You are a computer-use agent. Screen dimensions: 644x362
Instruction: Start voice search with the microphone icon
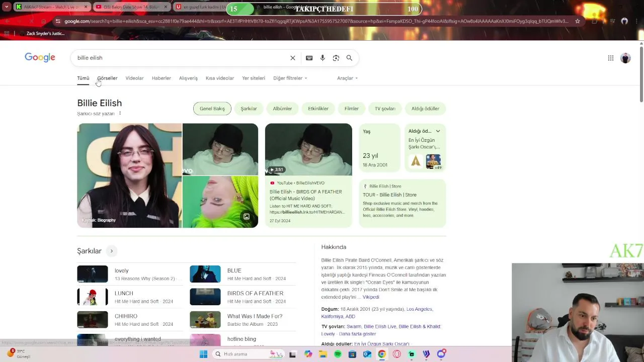tap(323, 58)
